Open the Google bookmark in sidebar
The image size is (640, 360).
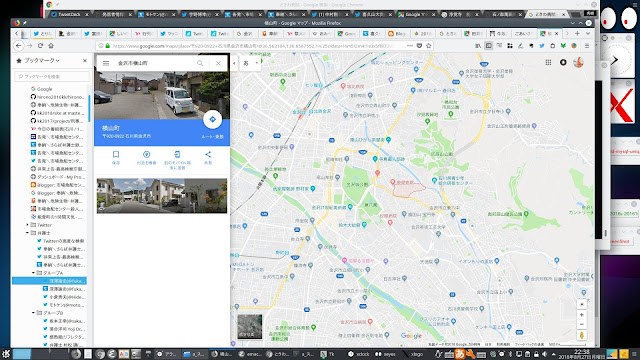pos(44,89)
